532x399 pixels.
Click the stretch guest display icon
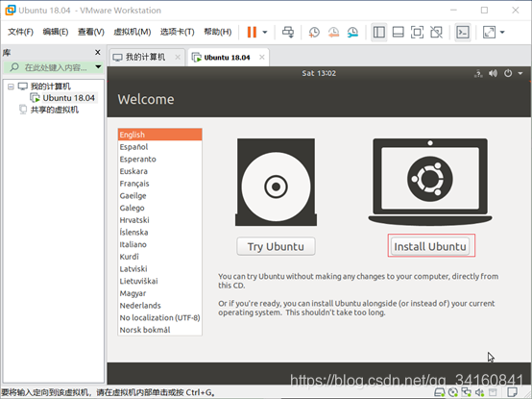[489, 33]
